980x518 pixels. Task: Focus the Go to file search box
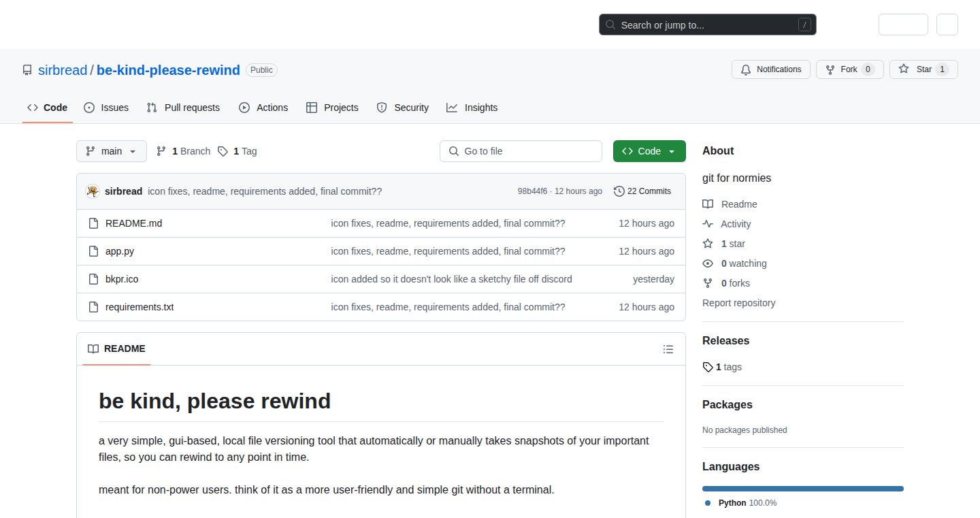pos(521,151)
